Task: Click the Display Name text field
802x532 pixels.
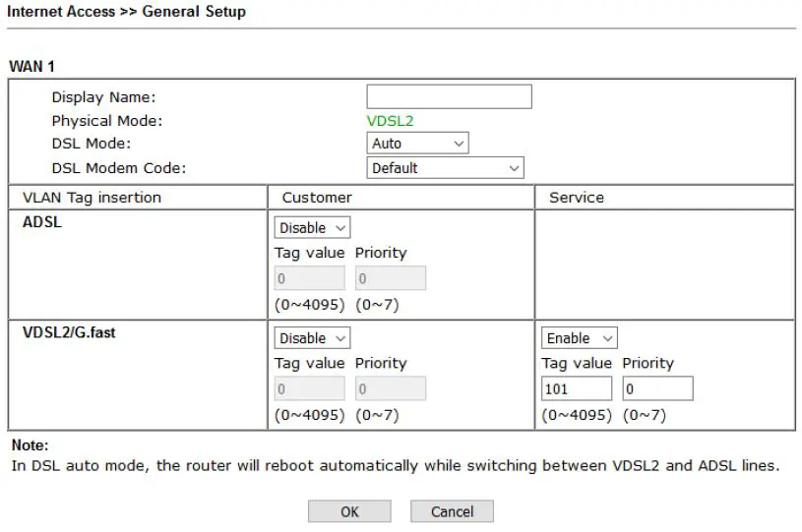Action: click(x=449, y=96)
